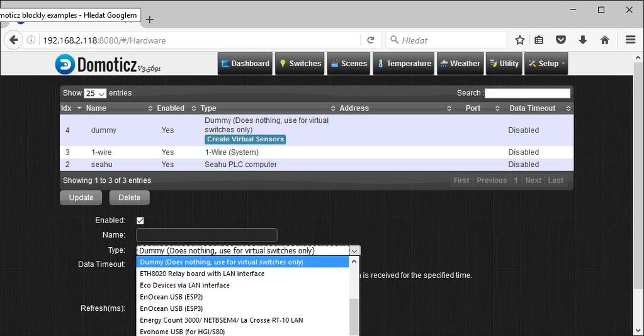Sort table by Name column

(x=119, y=108)
